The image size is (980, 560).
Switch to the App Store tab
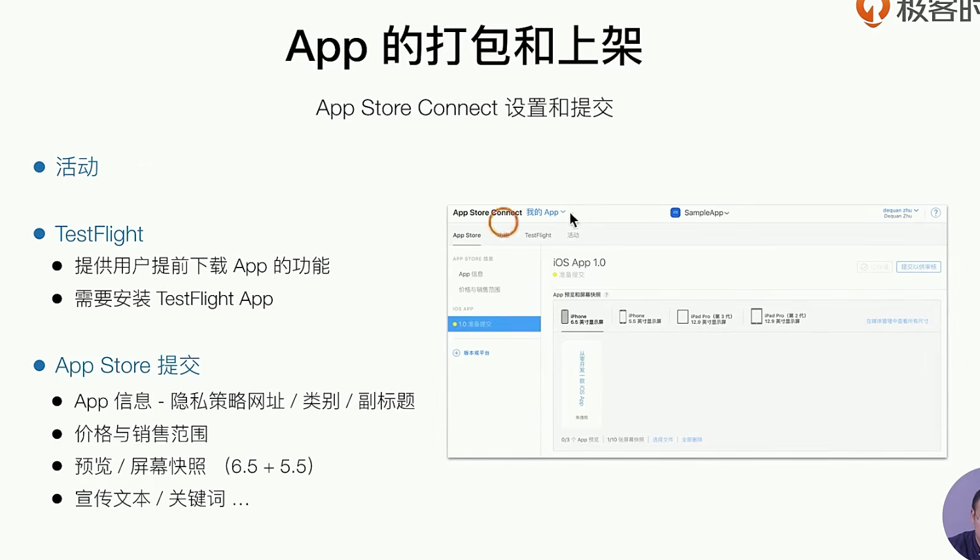[x=466, y=236]
